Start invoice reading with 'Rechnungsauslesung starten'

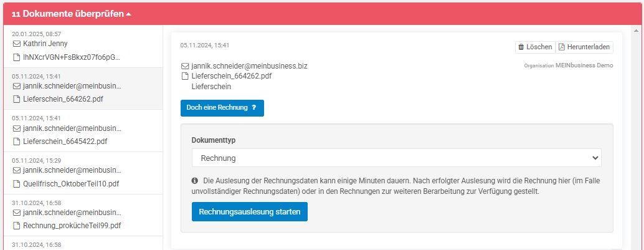point(250,212)
